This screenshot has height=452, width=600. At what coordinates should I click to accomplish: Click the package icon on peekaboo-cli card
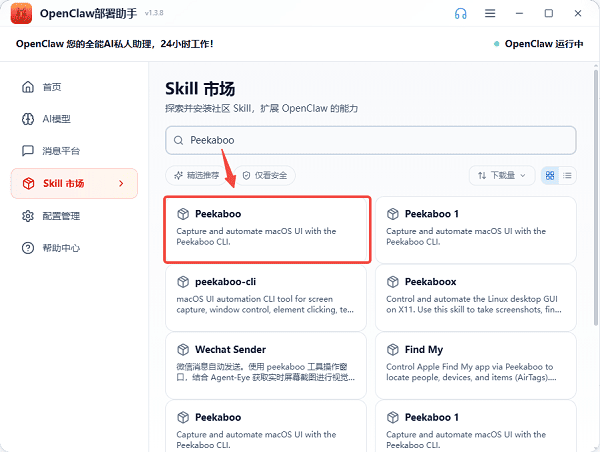(183, 282)
